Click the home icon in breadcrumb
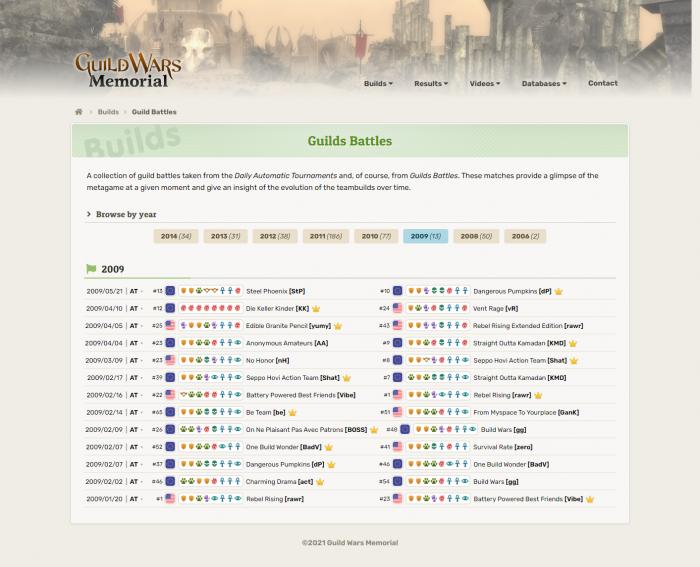This screenshot has height=567, width=700. [79, 112]
